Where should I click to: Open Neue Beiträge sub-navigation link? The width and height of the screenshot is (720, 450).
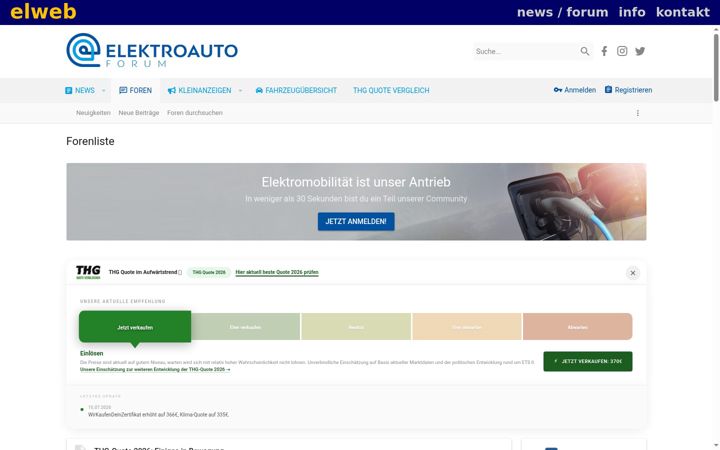click(x=139, y=113)
